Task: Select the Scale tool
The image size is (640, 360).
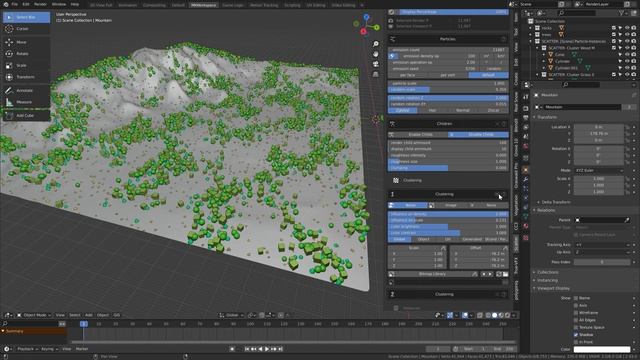Action: (x=27, y=65)
